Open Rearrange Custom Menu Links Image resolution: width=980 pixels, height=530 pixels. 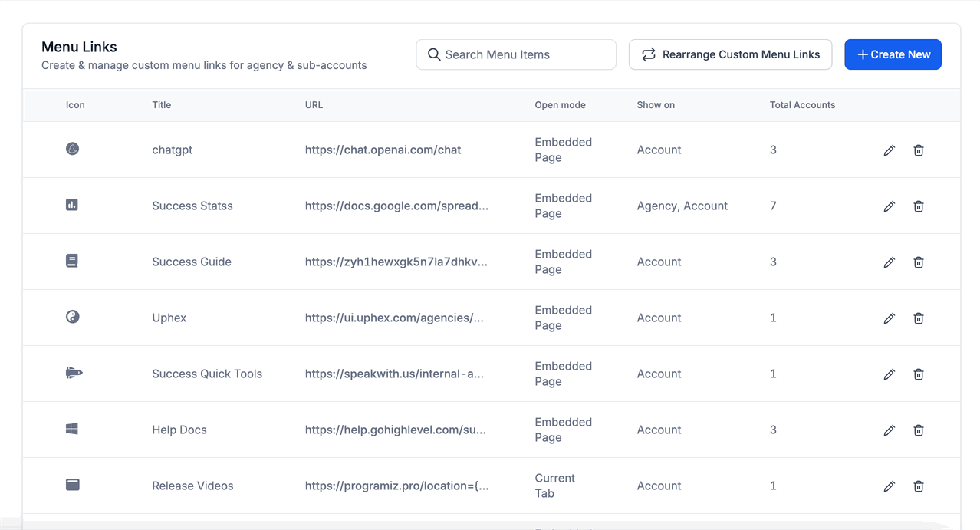[x=730, y=54]
